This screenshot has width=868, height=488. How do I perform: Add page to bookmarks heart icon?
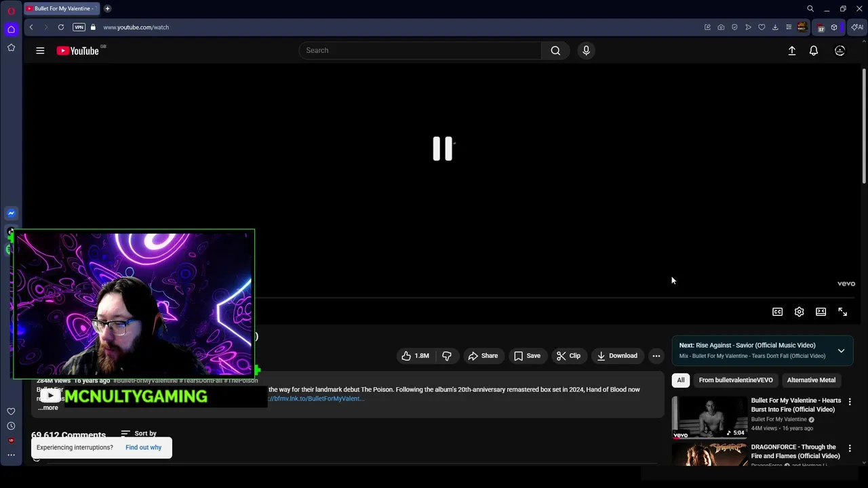pos(762,27)
